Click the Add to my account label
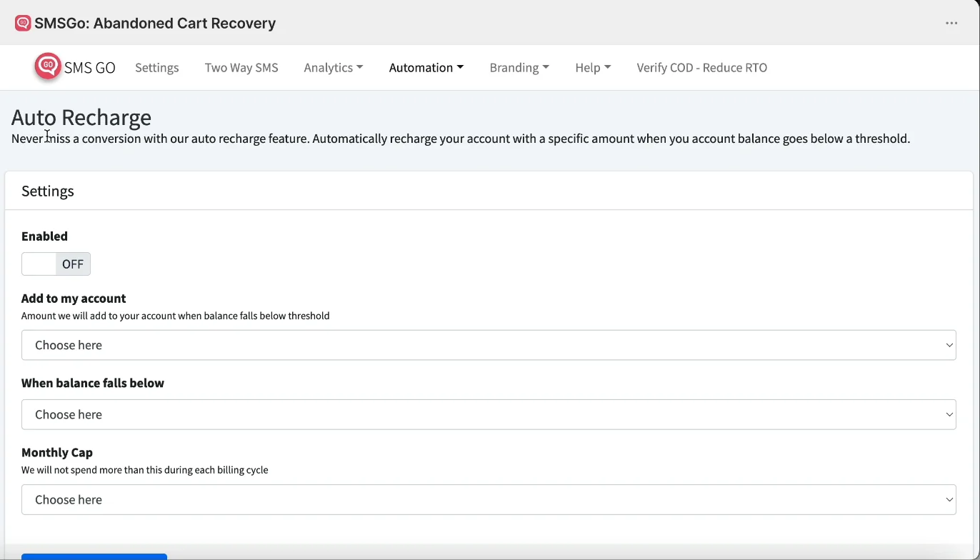The height and width of the screenshot is (560, 980). (74, 299)
